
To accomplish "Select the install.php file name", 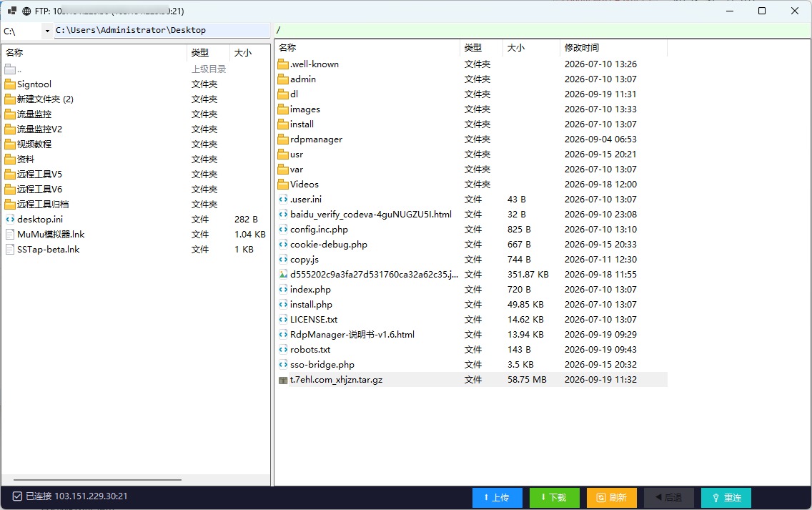I will click(311, 305).
